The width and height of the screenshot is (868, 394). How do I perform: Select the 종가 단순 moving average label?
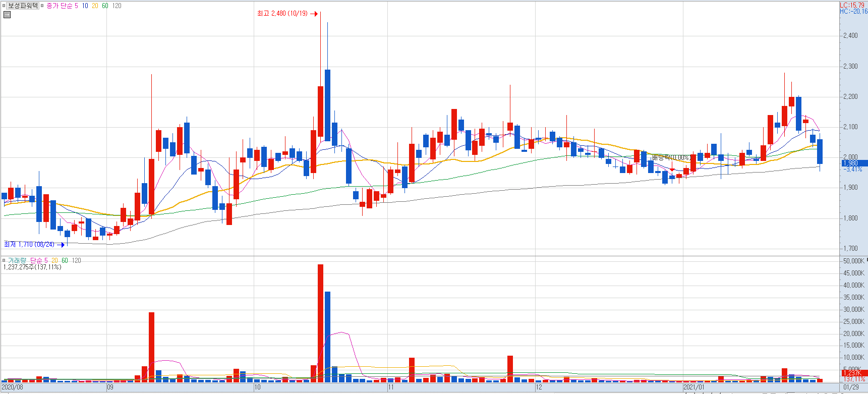click(x=60, y=6)
